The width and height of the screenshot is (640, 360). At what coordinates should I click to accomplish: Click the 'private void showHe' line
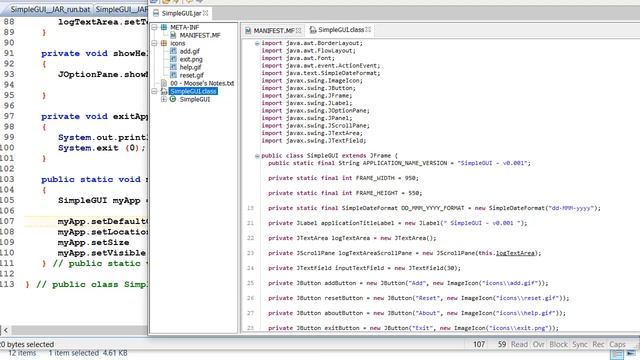click(94, 53)
